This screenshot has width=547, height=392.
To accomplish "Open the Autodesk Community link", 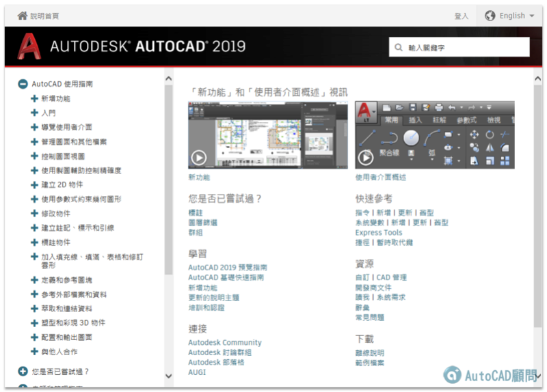I will [x=225, y=343].
